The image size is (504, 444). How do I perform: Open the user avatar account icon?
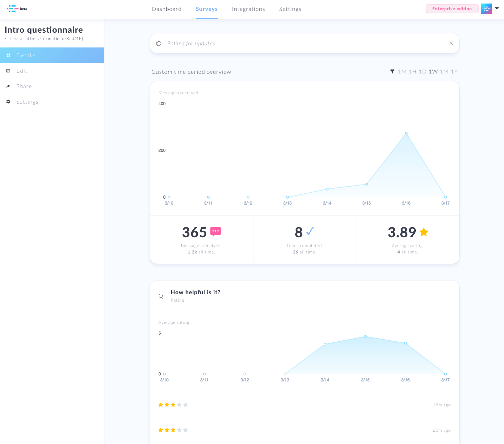click(x=486, y=9)
